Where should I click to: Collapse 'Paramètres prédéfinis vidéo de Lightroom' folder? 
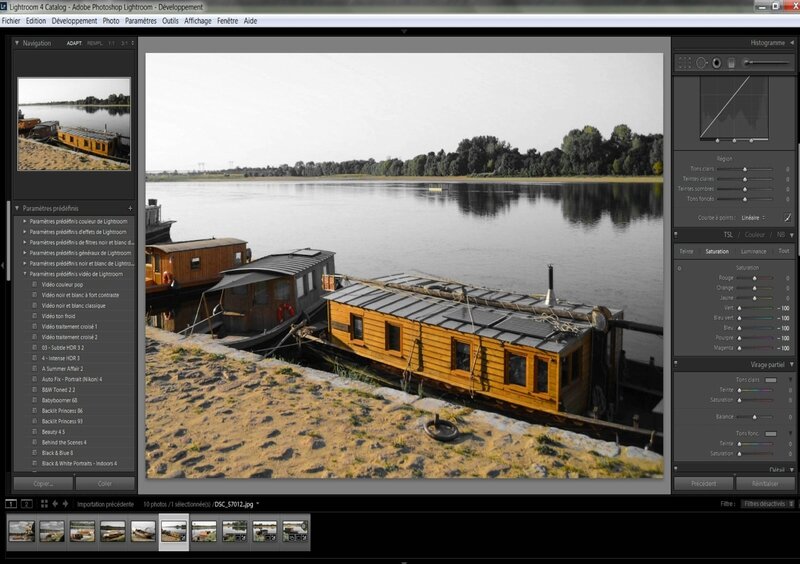tap(24, 274)
